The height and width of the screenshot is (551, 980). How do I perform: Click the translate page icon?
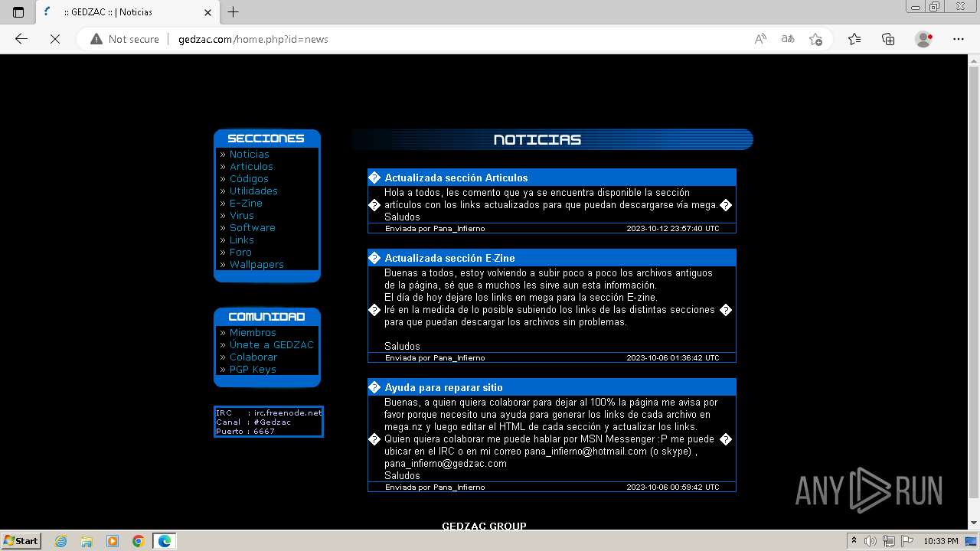pyautogui.click(x=788, y=39)
